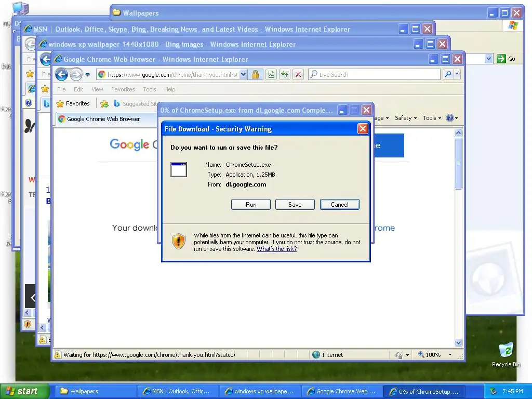Click the system tray network icon
The image size is (532, 399).
pos(494,391)
